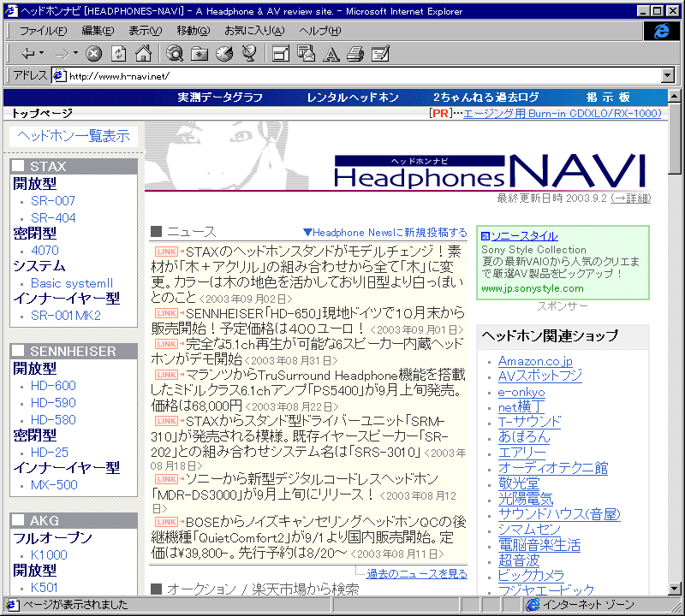Viewport: 685px width, 616px height.
Task: Go to the Home page icon
Action: point(143,54)
